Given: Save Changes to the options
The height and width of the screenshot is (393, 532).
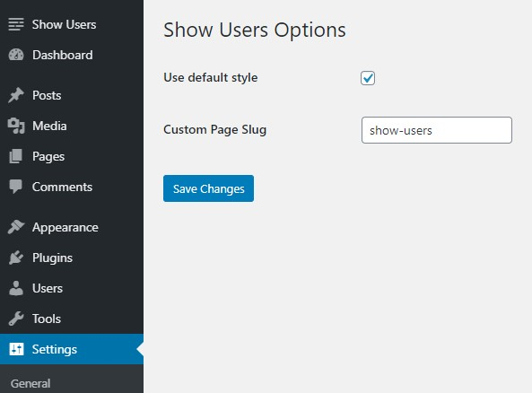Looking at the screenshot, I should (x=208, y=188).
